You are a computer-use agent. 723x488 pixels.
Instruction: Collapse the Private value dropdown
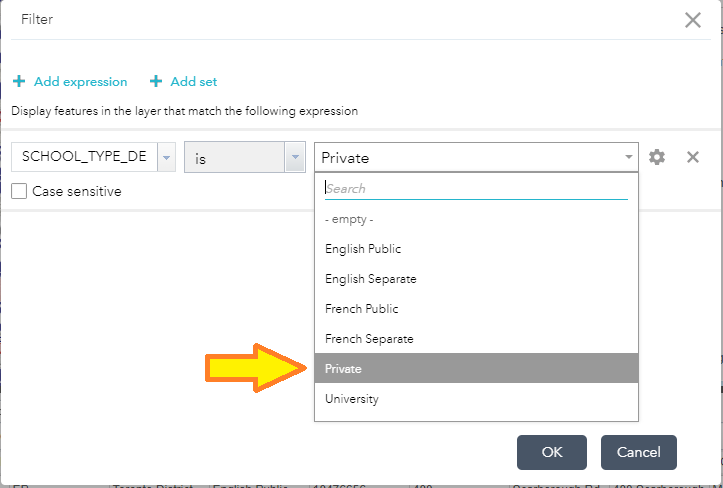(628, 157)
